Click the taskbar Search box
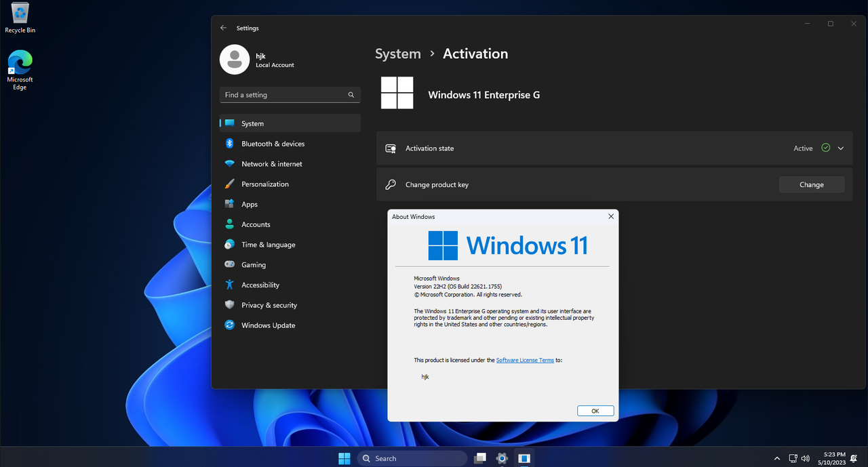The width and height of the screenshot is (868, 467). coord(412,458)
